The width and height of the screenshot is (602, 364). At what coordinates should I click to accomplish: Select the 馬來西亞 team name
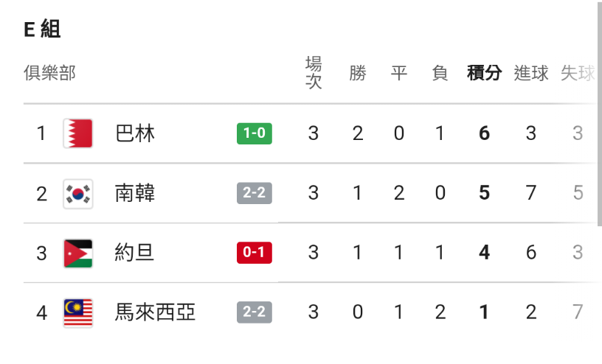pos(156,312)
